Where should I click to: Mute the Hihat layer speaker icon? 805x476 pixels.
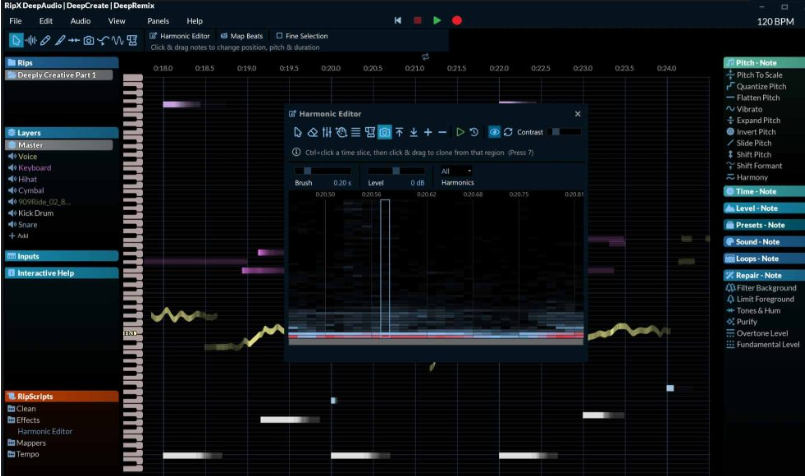[x=12, y=179]
